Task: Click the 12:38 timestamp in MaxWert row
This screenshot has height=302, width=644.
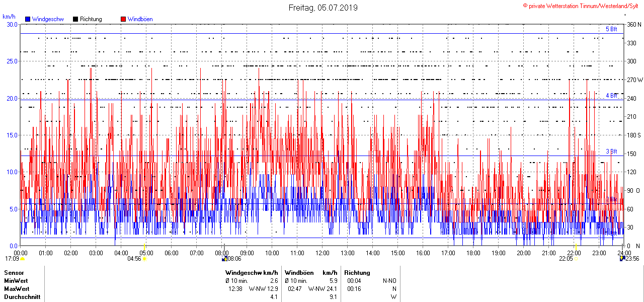Action: (x=236, y=289)
